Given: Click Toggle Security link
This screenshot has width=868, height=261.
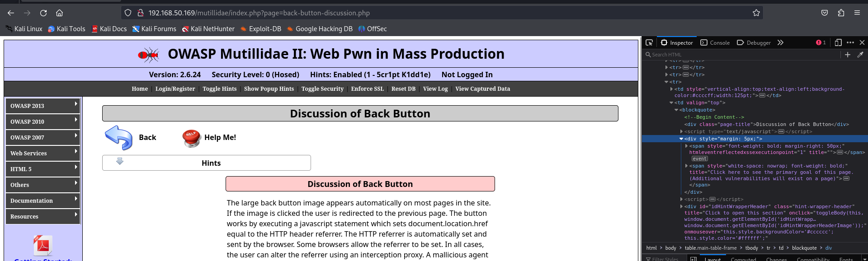Looking at the screenshot, I should pyautogui.click(x=322, y=89).
